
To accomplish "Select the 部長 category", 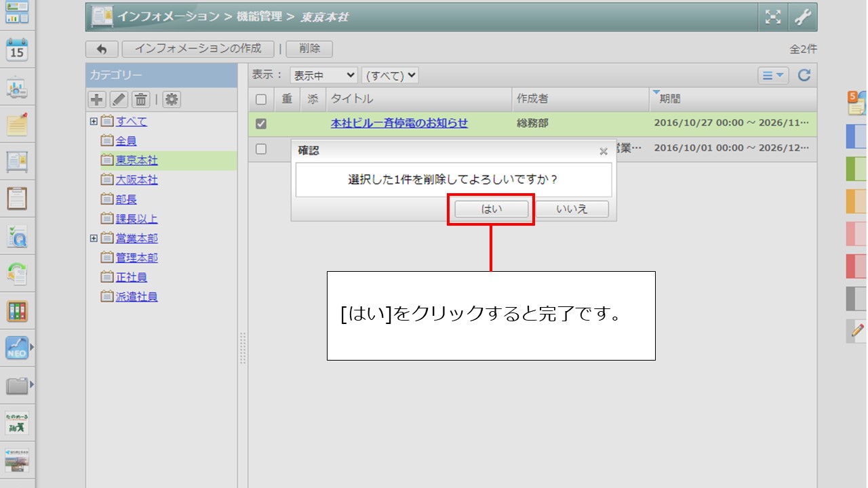I will 126,199.
